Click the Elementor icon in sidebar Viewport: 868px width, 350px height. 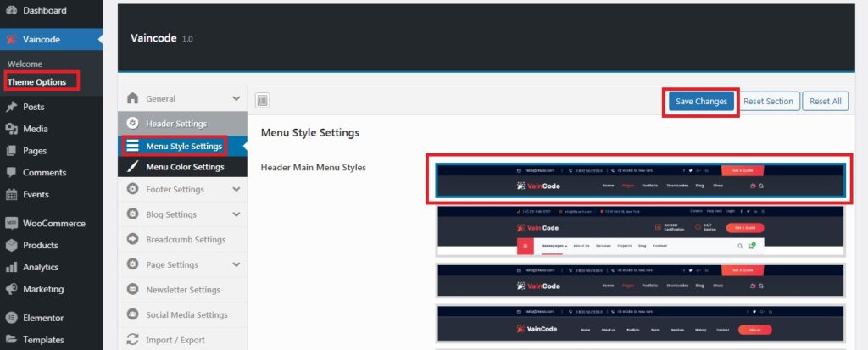pyautogui.click(x=11, y=319)
